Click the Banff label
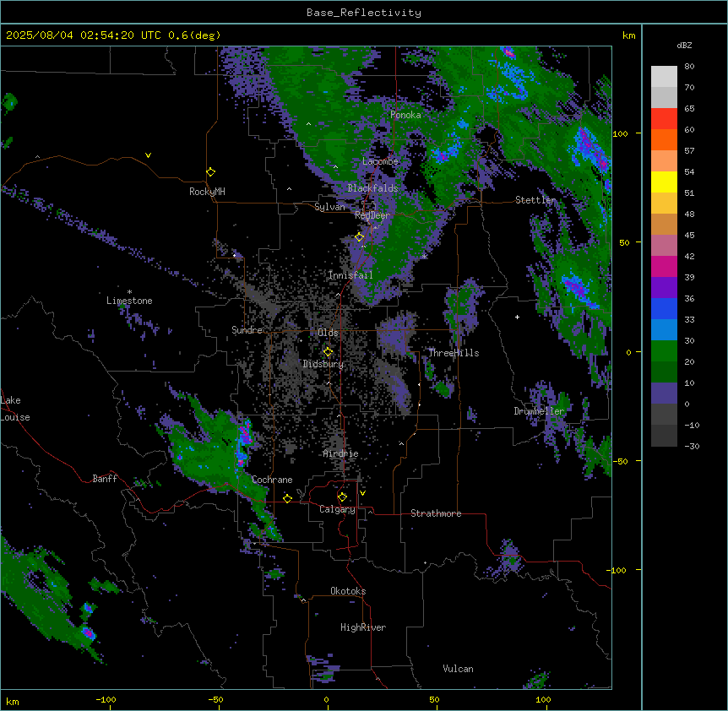Viewport: 728px width, 711px height. click(x=105, y=479)
